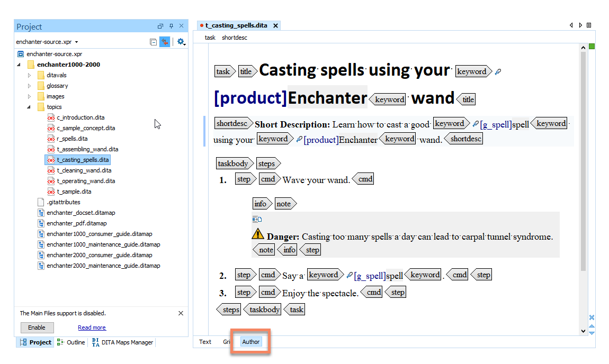Show the editor tab list icon
This screenshot has height=364, width=609.
589,25
